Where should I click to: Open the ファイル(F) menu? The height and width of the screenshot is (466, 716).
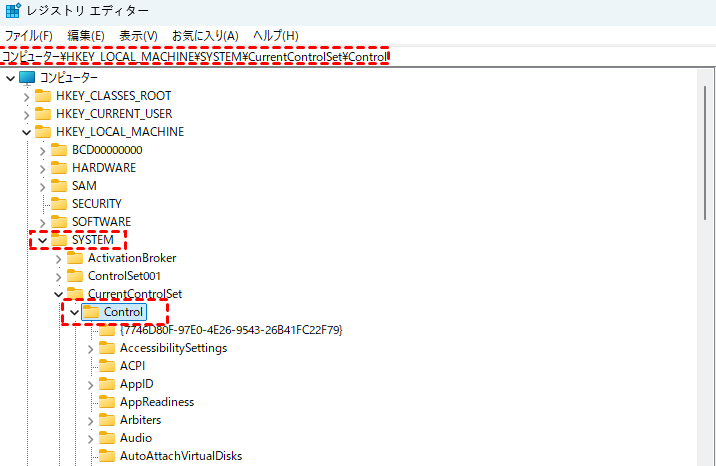pos(29,36)
